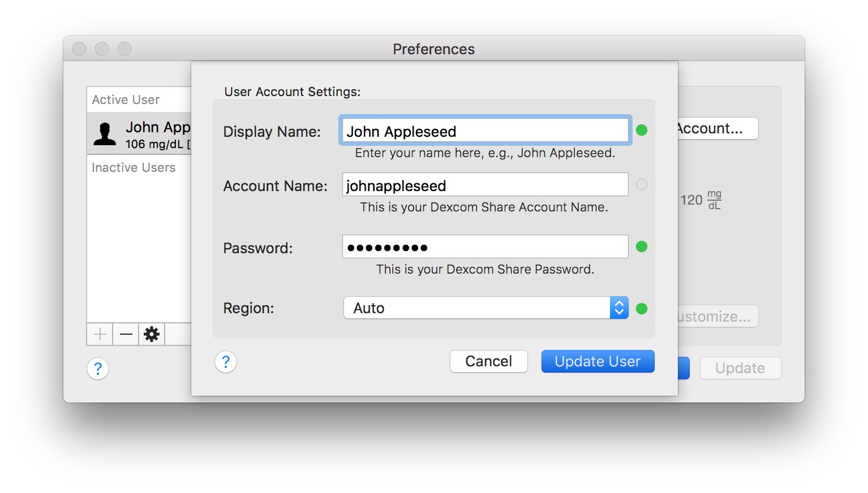Click green status dot beside Region dropdown
Viewport: 868px width, 493px height.
[642, 309]
